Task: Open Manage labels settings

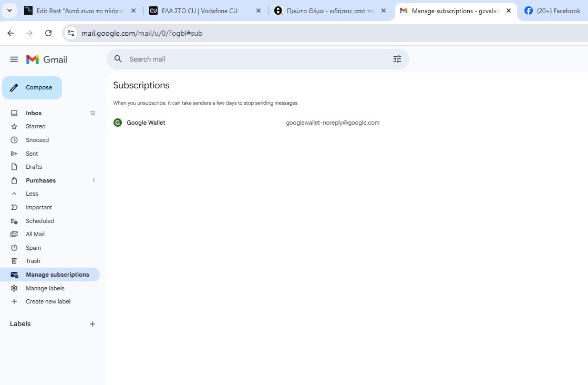Action: 45,288
